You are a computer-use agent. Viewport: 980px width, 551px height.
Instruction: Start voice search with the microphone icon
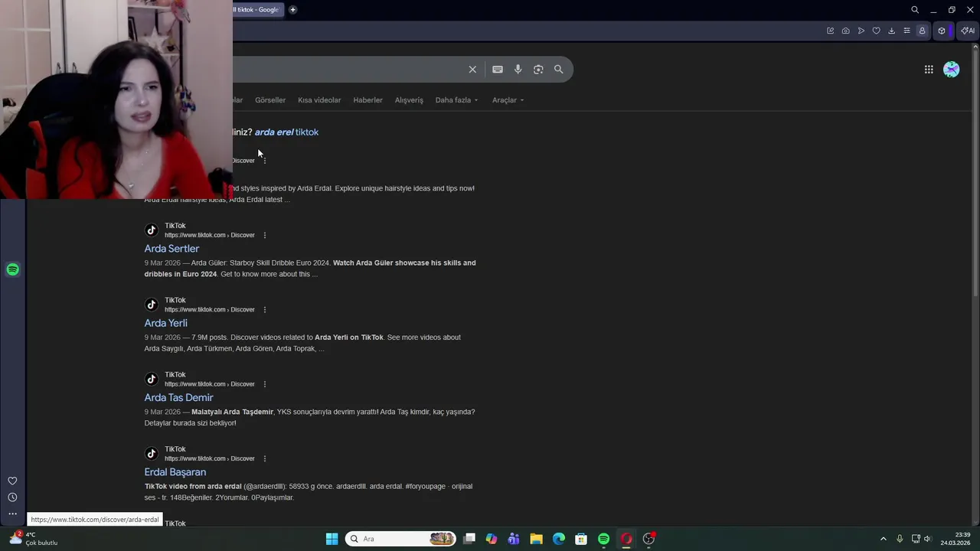(518, 70)
